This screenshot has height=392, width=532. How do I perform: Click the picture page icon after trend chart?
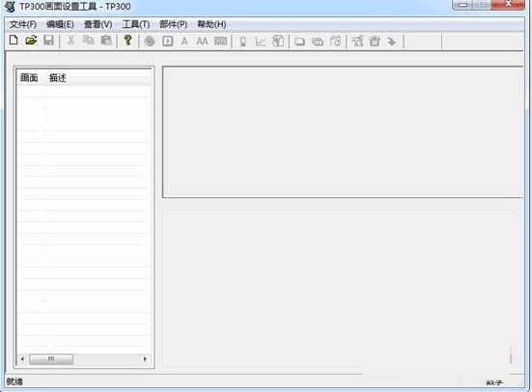tap(278, 42)
